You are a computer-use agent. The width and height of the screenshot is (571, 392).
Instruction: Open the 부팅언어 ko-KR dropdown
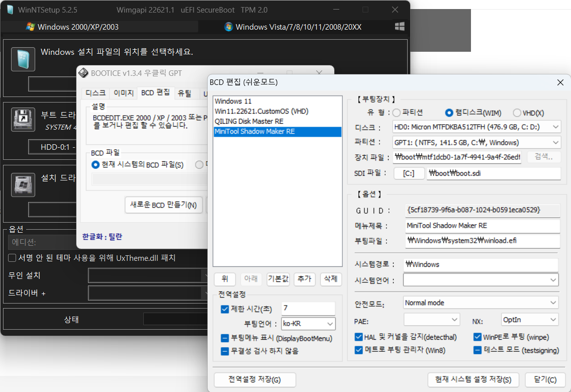(x=308, y=324)
